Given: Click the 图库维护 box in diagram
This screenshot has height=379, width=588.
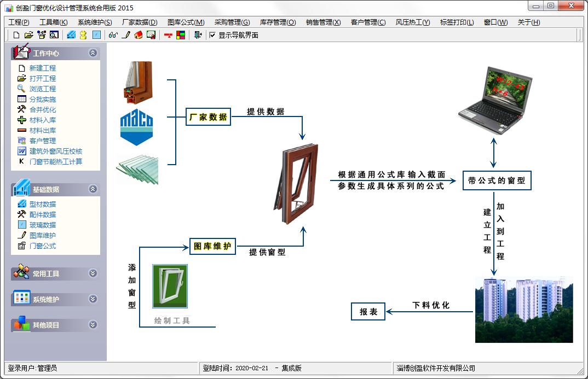Looking at the screenshot, I should [212, 246].
